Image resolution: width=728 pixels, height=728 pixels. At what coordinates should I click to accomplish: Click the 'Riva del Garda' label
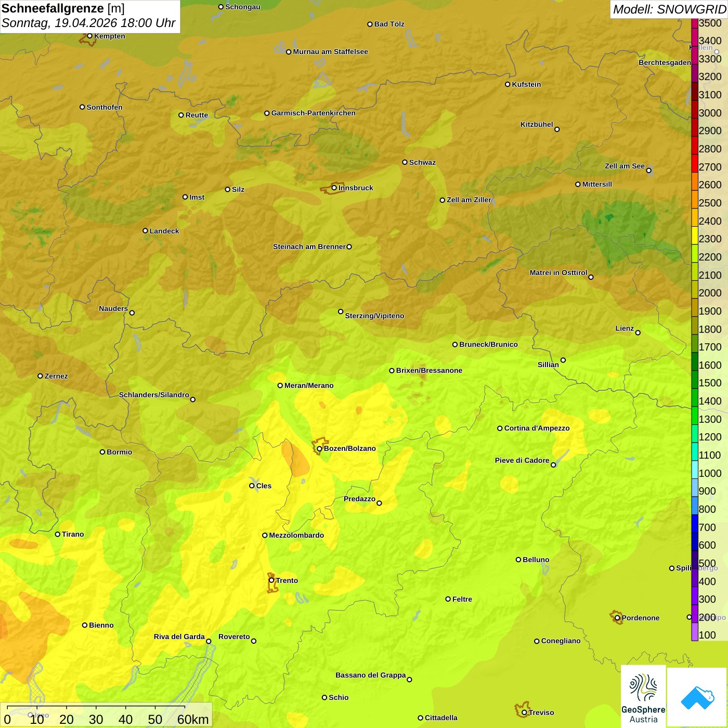(179, 636)
